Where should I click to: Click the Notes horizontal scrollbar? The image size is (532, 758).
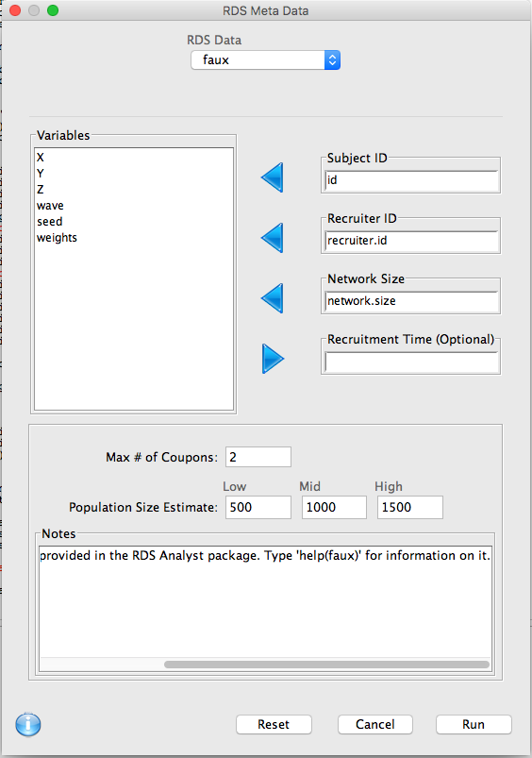pos(326,665)
